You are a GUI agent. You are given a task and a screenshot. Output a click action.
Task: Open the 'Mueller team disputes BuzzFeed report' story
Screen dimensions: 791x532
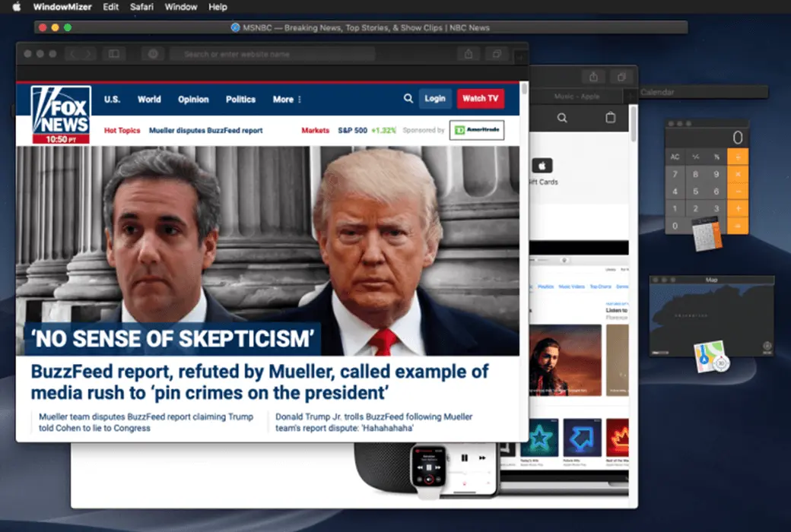pyautogui.click(x=146, y=422)
